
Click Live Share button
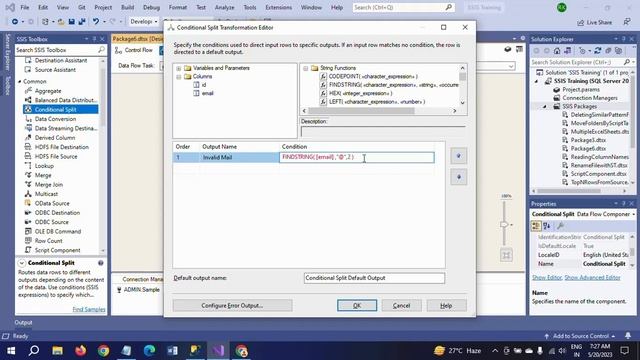coord(595,22)
